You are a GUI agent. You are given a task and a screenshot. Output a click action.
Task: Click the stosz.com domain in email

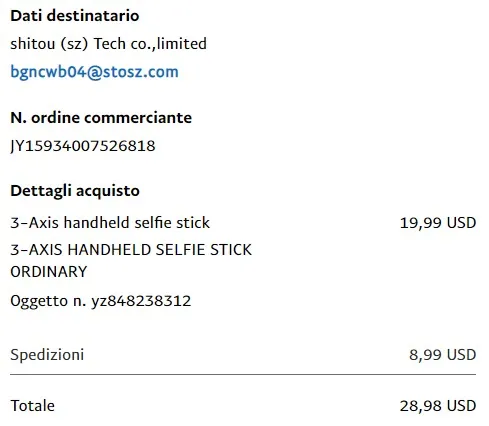tap(140, 72)
